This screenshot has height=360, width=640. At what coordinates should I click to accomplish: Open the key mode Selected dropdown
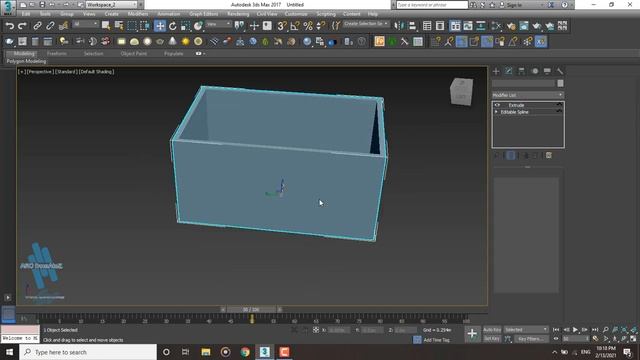[526, 330]
